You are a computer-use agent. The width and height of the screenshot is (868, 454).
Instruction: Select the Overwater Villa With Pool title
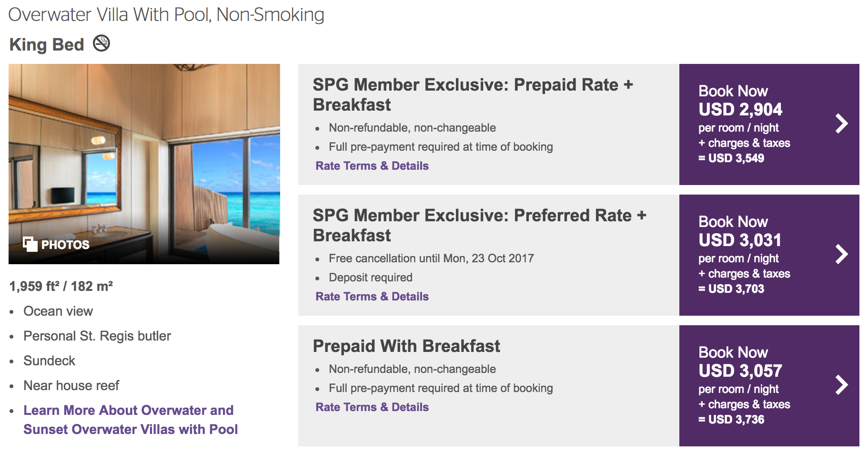pyautogui.click(x=166, y=15)
